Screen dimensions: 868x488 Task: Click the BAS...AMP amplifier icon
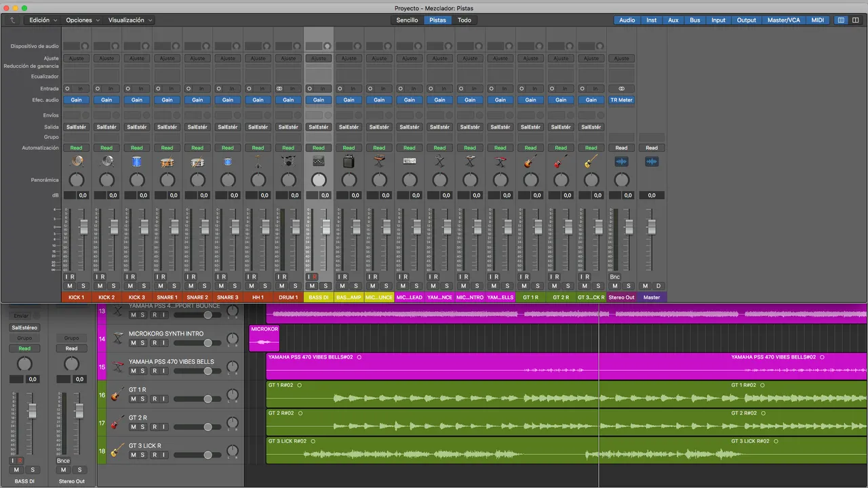pyautogui.click(x=349, y=161)
